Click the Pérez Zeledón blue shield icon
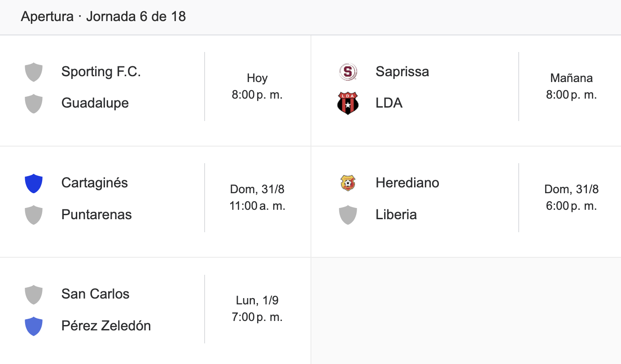 34,326
